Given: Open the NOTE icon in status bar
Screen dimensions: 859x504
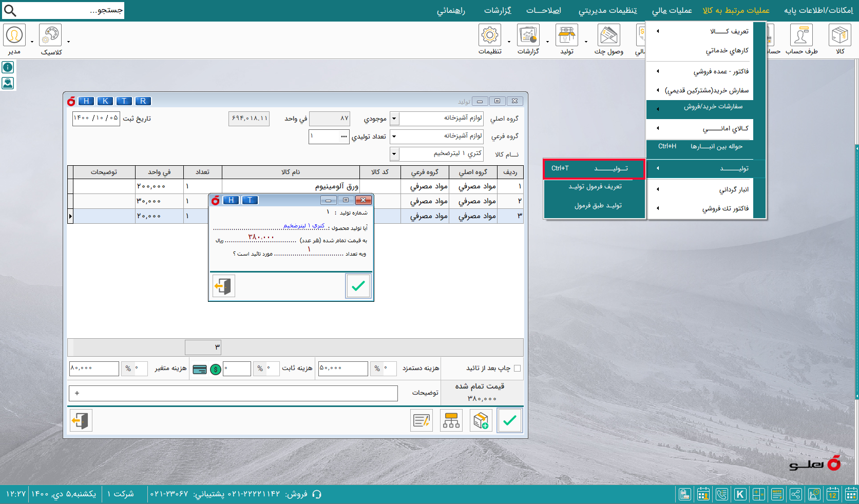Looking at the screenshot, I should click(x=777, y=494).
